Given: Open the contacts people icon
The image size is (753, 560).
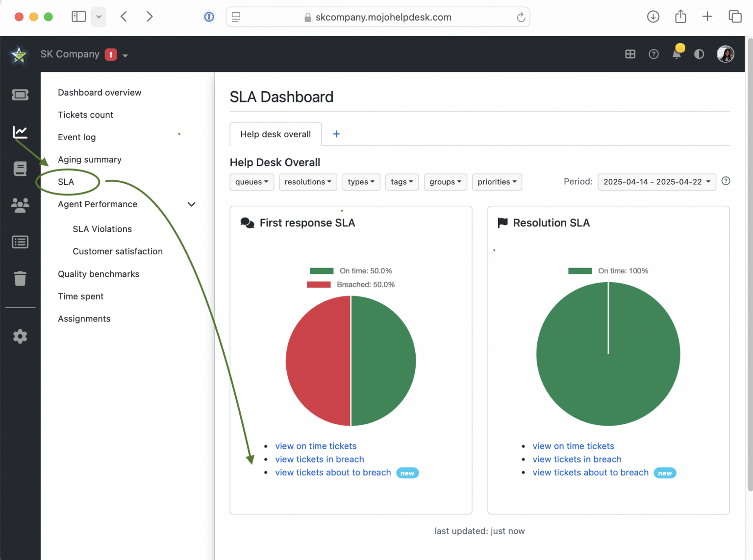Looking at the screenshot, I should [x=20, y=205].
